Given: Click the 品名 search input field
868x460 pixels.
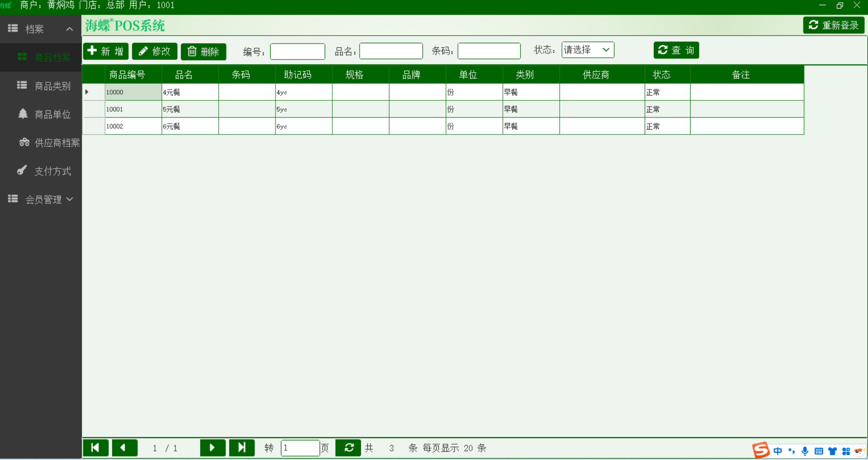Looking at the screenshot, I should tap(391, 51).
